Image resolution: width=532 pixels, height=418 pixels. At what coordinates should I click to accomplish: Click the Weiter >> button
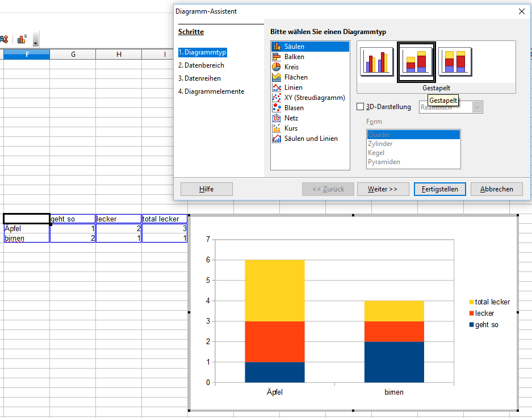click(x=383, y=189)
